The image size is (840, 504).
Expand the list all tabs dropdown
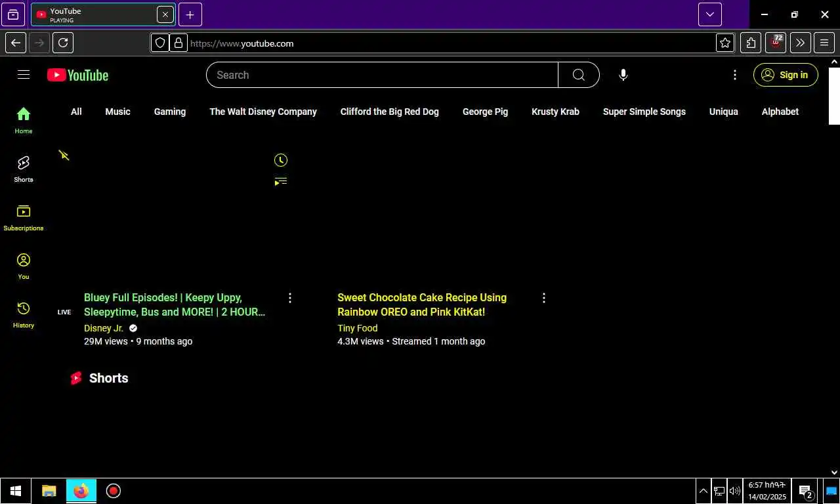coord(710,14)
